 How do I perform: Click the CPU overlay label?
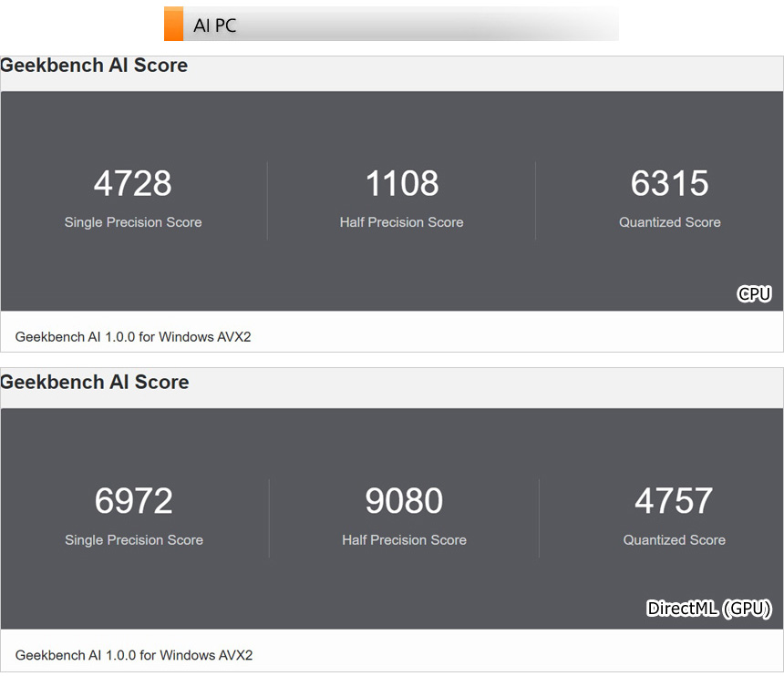(x=754, y=293)
